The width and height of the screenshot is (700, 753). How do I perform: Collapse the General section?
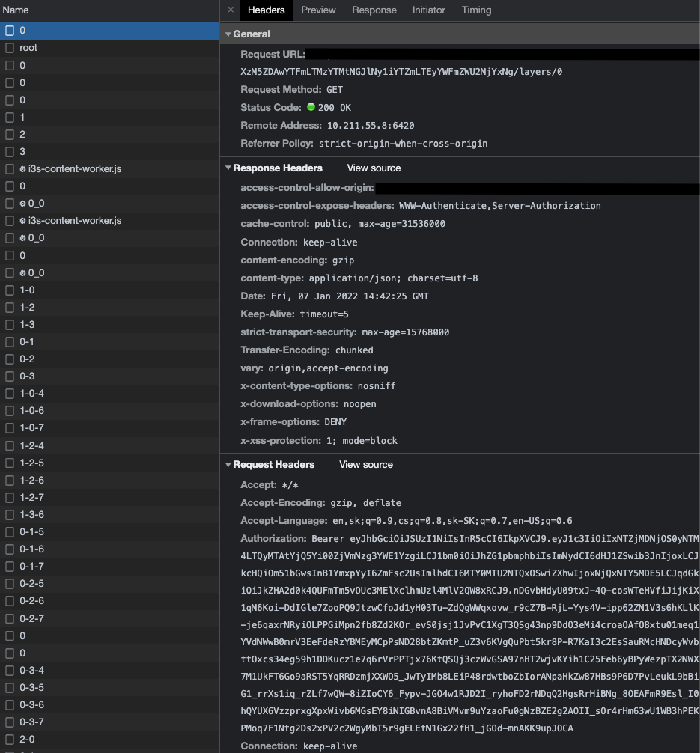pyautogui.click(x=228, y=34)
